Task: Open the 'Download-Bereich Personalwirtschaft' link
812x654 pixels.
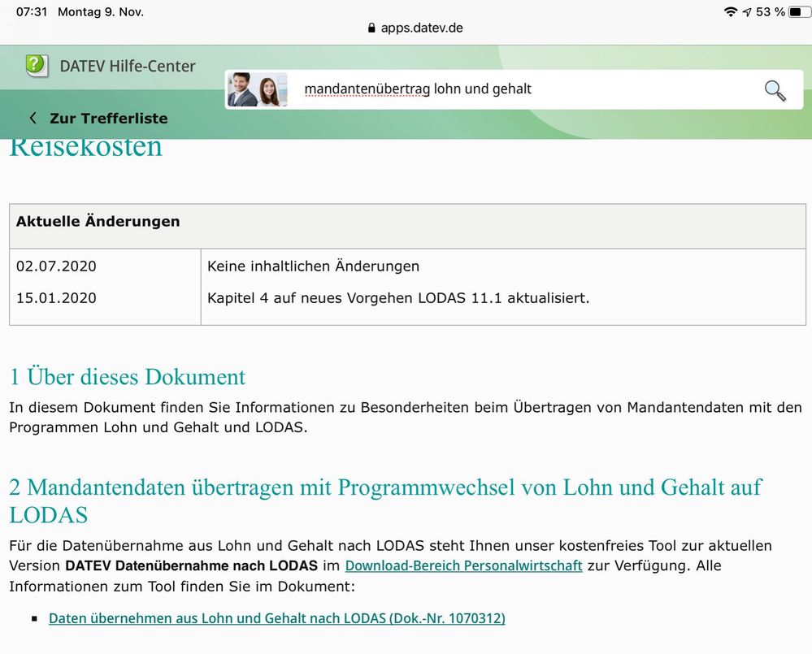Action: click(x=463, y=565)
